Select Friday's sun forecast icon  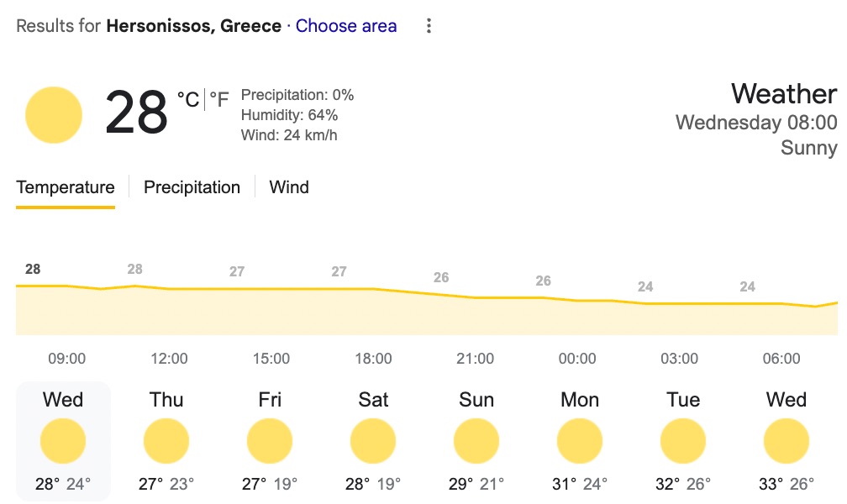(x=270, y=441)
